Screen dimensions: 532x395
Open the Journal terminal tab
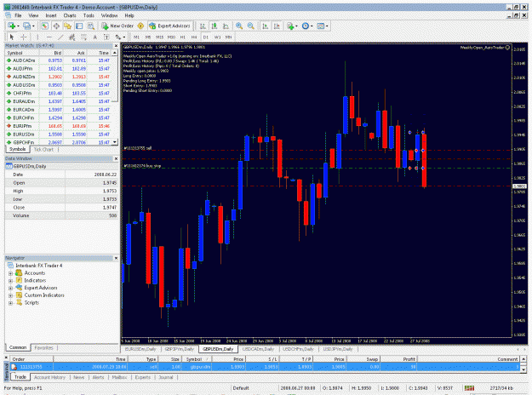(x=166, y=377)
